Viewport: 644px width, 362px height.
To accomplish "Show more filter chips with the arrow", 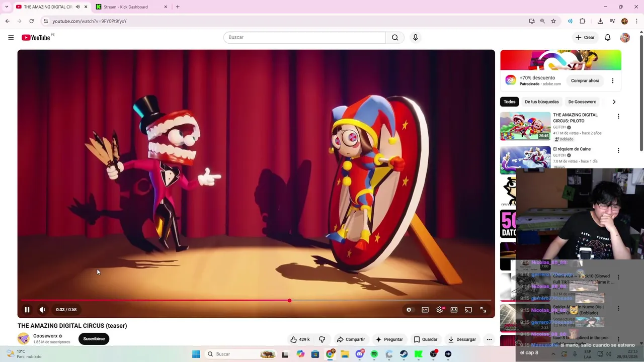I will coord(614,102).
